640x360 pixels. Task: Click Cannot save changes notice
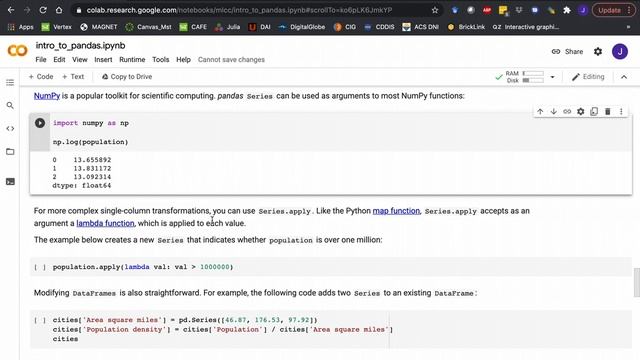click(x=231, y=60)
